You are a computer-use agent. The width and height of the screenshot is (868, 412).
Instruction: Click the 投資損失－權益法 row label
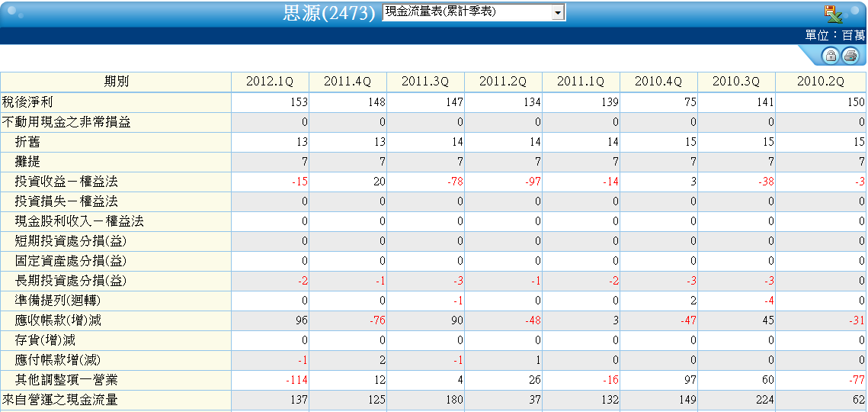[66, 202]
